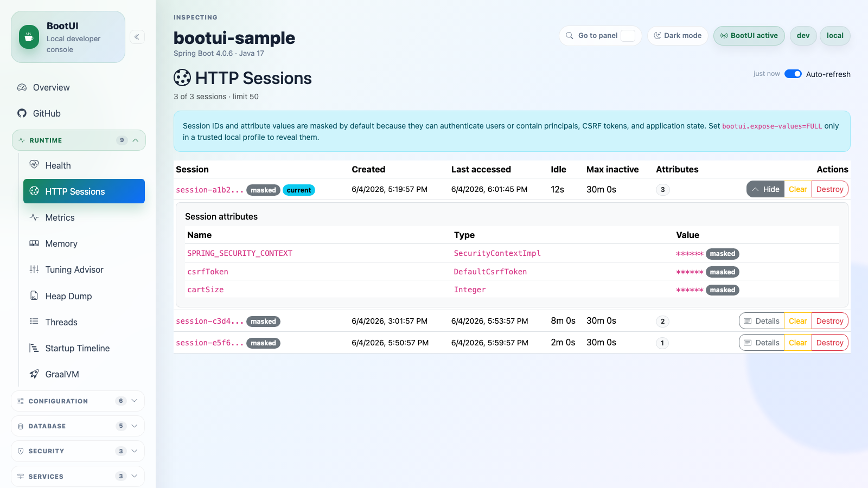Open the GitHub page
Viewport: 868px width, 488px height.
point(79,113)
